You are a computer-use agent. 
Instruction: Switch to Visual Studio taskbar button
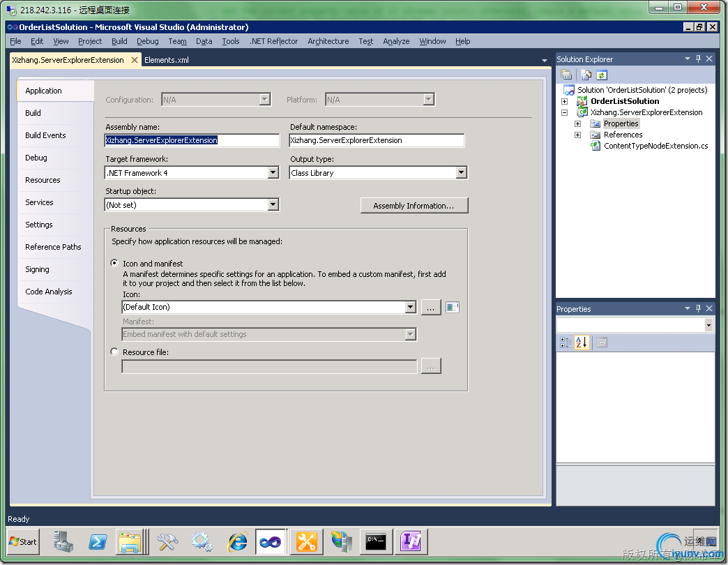click(x=271, y=541)
